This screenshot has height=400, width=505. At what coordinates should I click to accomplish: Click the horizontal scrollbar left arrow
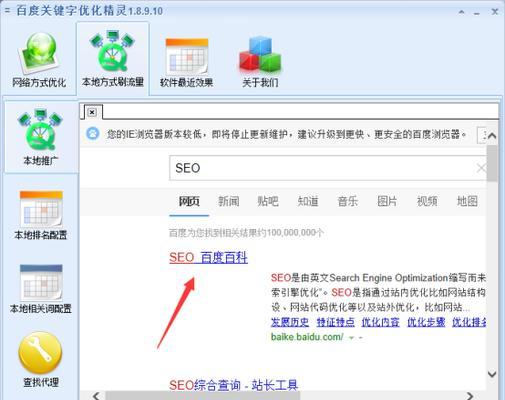click(96, 396)
